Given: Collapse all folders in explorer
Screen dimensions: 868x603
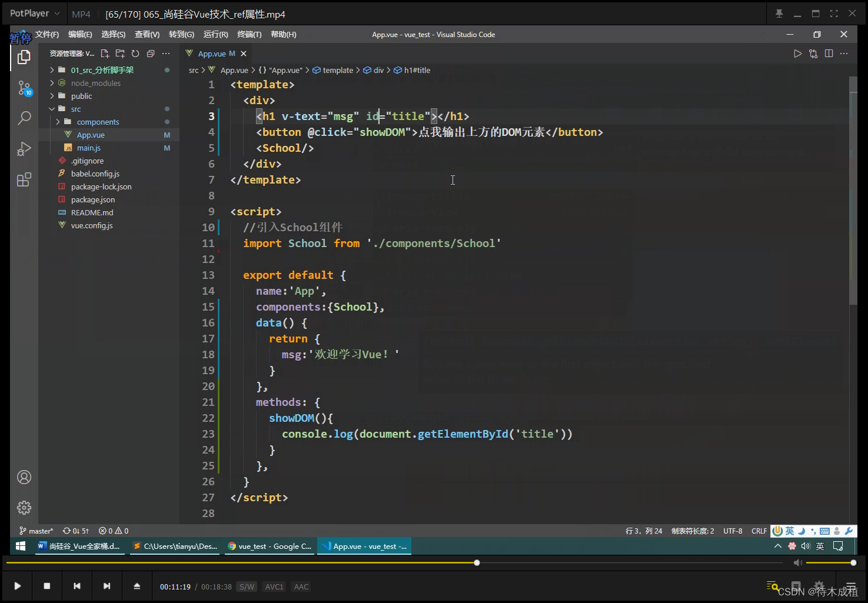Looking at the screenshot, I should point(151,54).
